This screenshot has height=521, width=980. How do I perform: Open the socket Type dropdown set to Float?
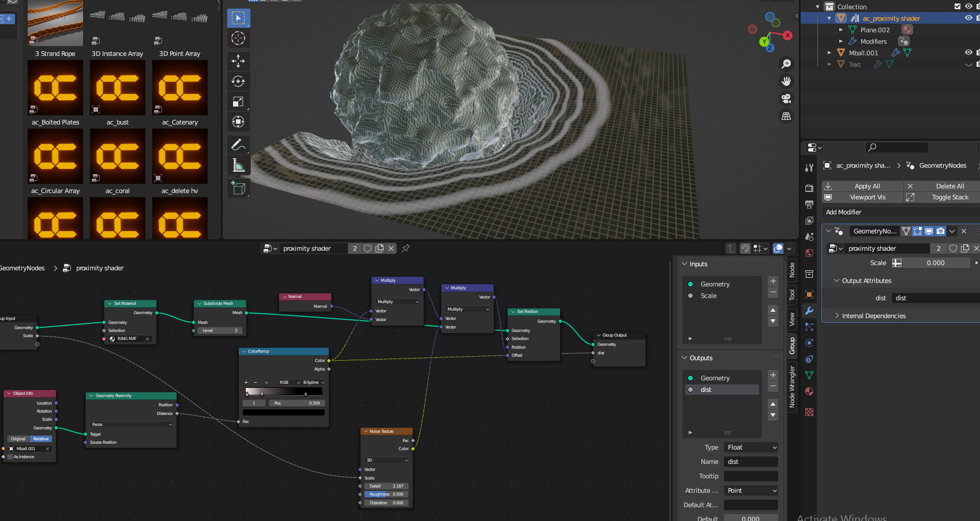751,447
